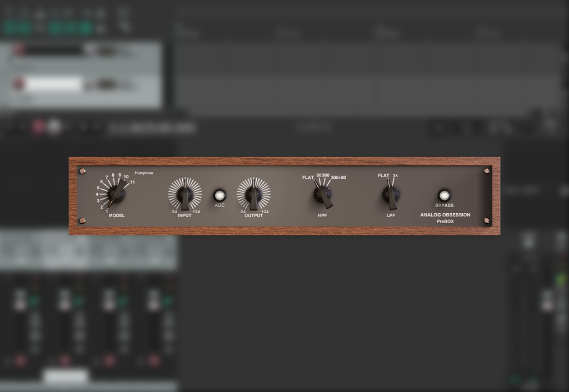The image size is (569, 392).
Task: Click the OUTPUT gain knob
Action: point(253,195)
